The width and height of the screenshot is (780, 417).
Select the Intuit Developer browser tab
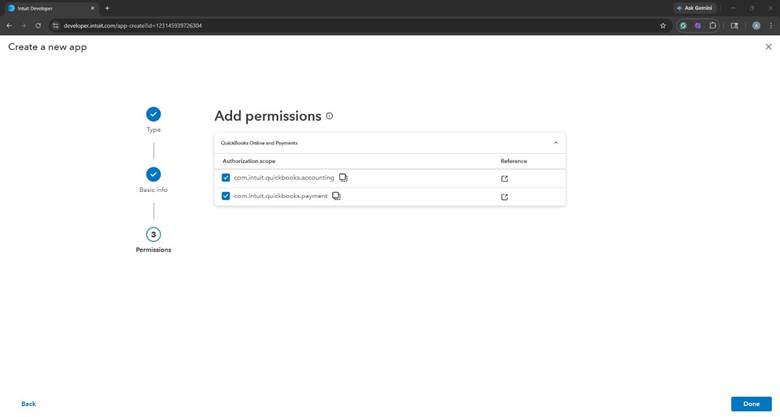click(x=50, y=8)
